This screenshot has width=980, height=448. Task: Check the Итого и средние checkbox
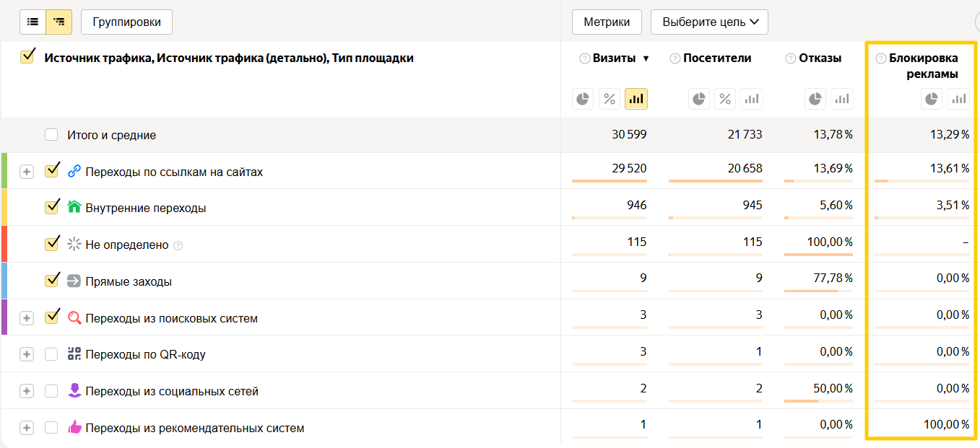click(51, 135)
